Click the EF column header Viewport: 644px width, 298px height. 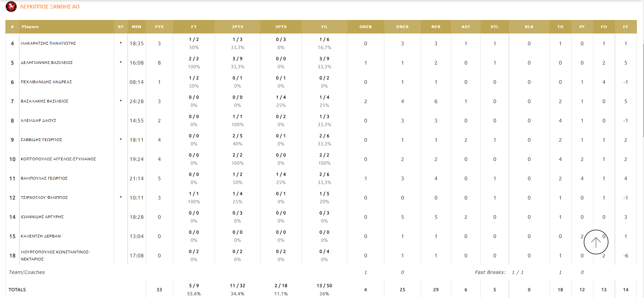(x=625, y=27)
